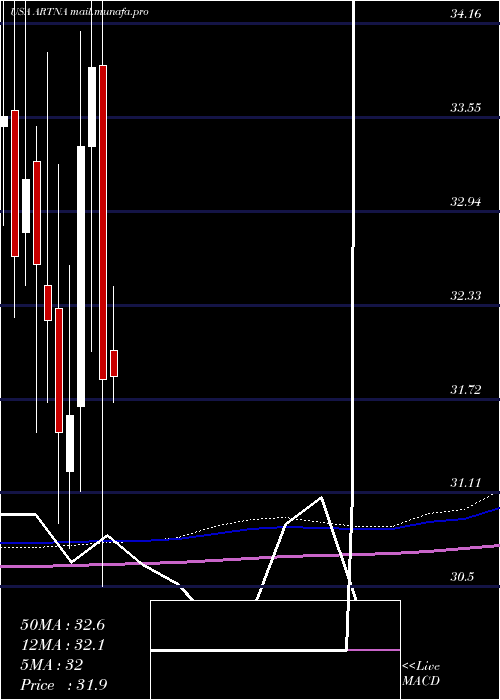This screenshot has height=700, width=500.
Task: Click the tallest red candlestick body
Action: pos(103,222)
